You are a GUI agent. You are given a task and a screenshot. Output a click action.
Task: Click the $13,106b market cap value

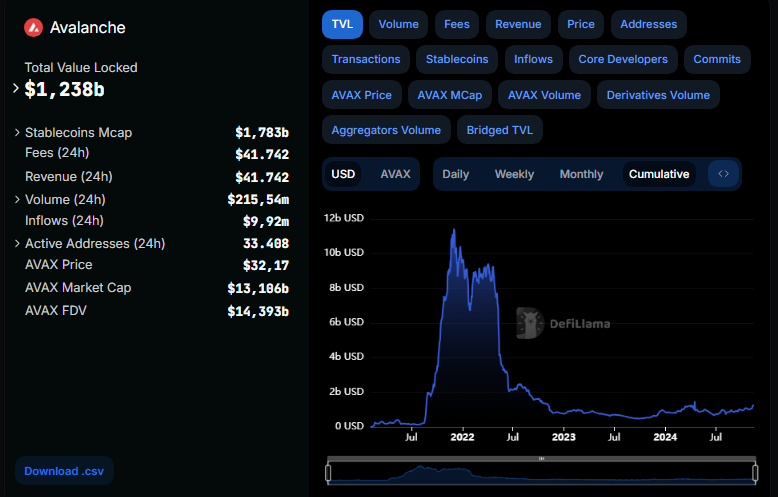(258, 288)
